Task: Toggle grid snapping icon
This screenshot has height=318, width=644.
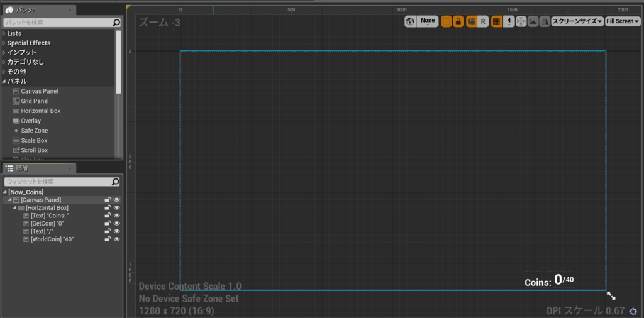Action: [x=496, y=21]
